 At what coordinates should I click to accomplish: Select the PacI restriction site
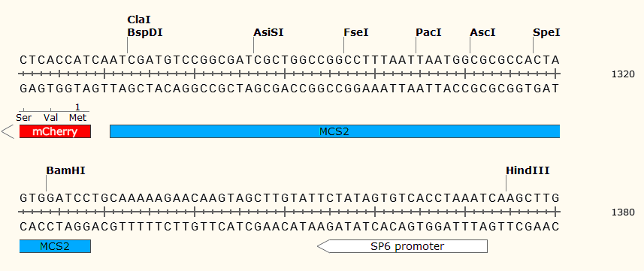pos(428,32)
